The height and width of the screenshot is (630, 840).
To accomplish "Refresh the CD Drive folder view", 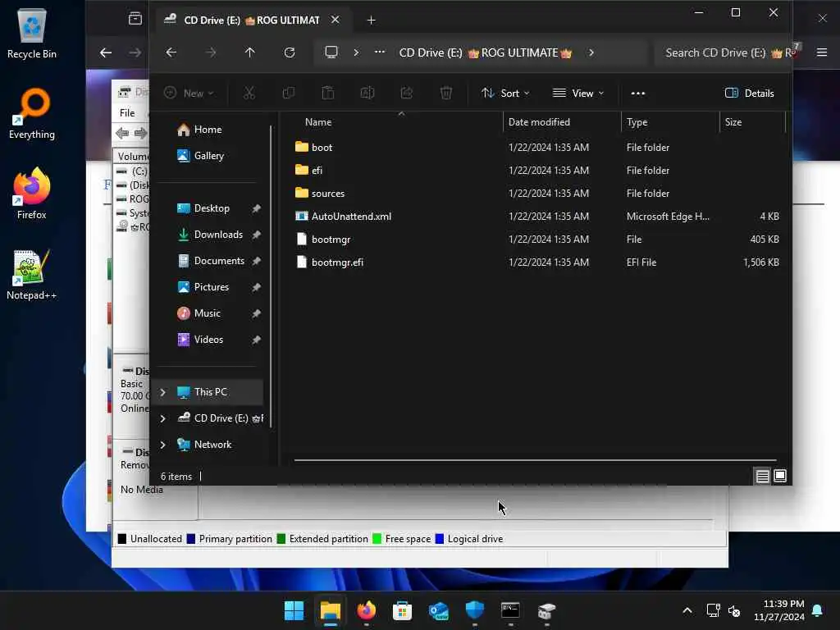I will tap(290, 52).
